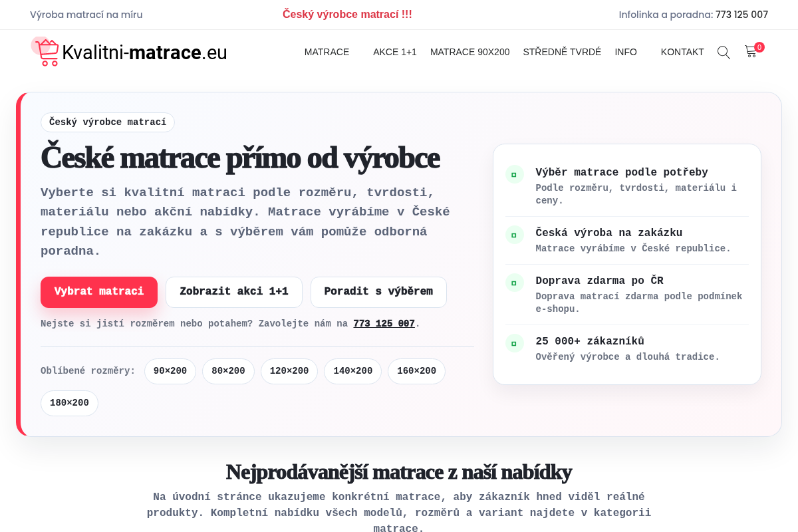The image size is (798, 532).
Task: Click the Infolinka number in the top bar
Action: coord(741,15)
